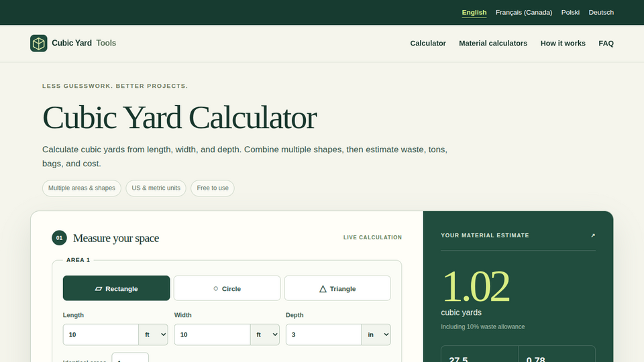Screen dimensions: 644x362
Task: Select the Triangle shape button
Action: tap(337, 288)
